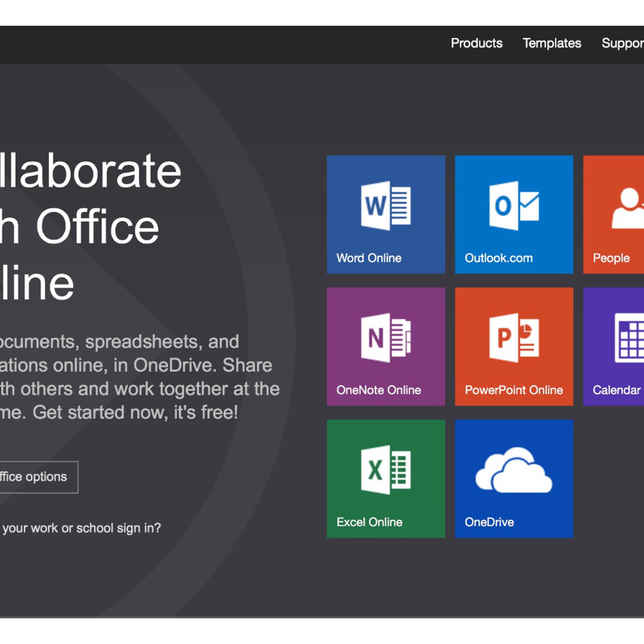Click the 'Outlook.com' tile label

tap(499, 258)
